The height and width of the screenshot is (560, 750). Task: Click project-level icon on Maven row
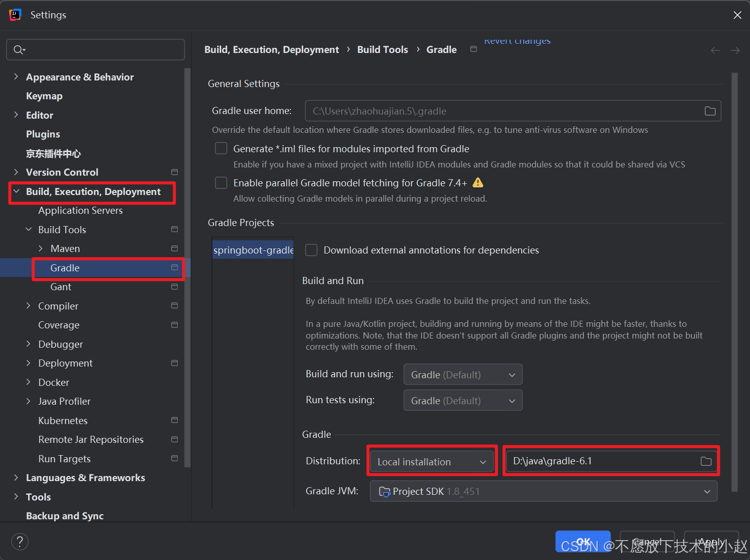[174, 248]
